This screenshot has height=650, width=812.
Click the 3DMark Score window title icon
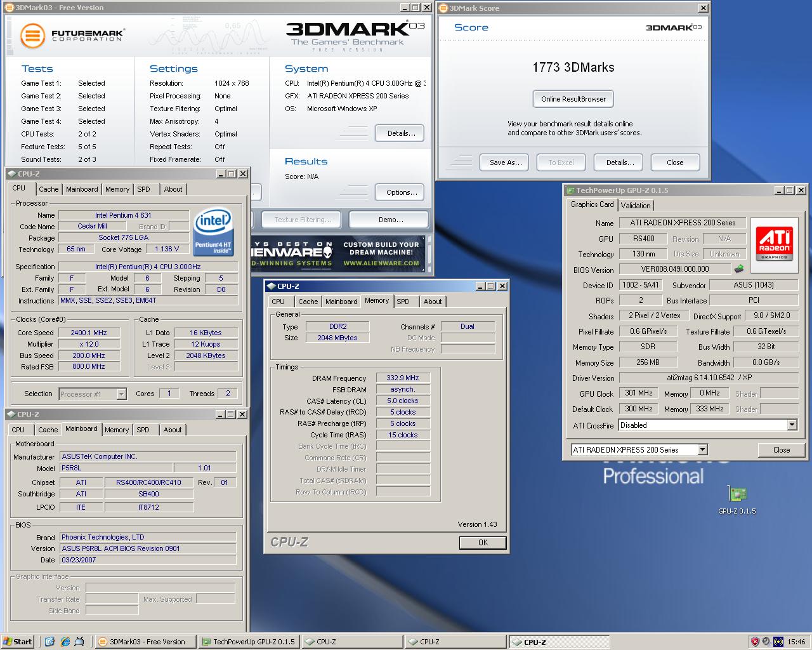(443, 8)
